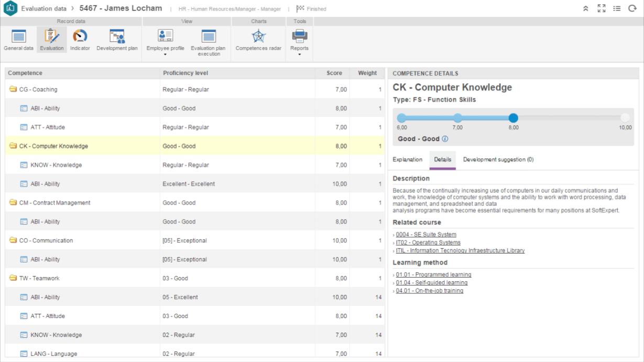Select the CK - Computer Knowledge row
Viewport: 644px width, 362px height.
point(195,146)
